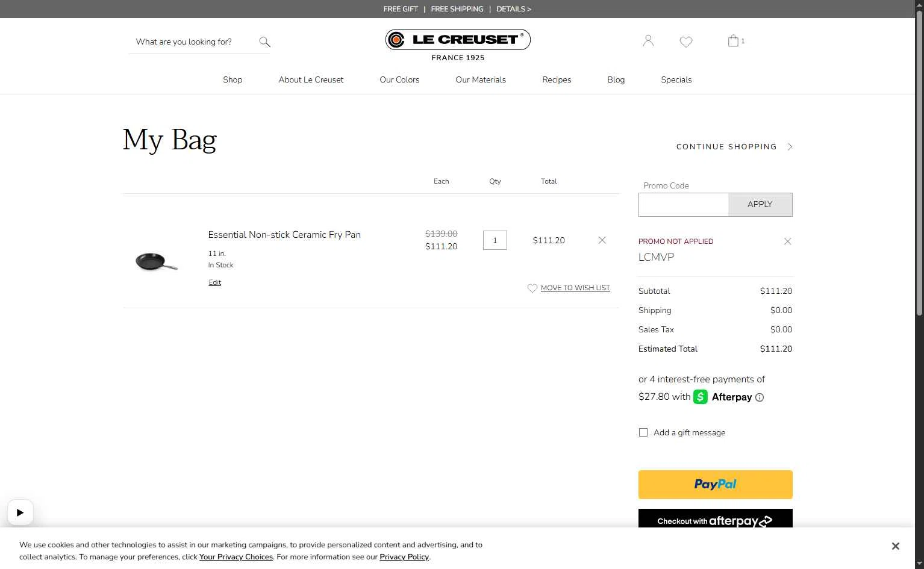The image size is (924, 569).
Task: Click the Estimated Total $111.20 value
Action: pos(776,349)
